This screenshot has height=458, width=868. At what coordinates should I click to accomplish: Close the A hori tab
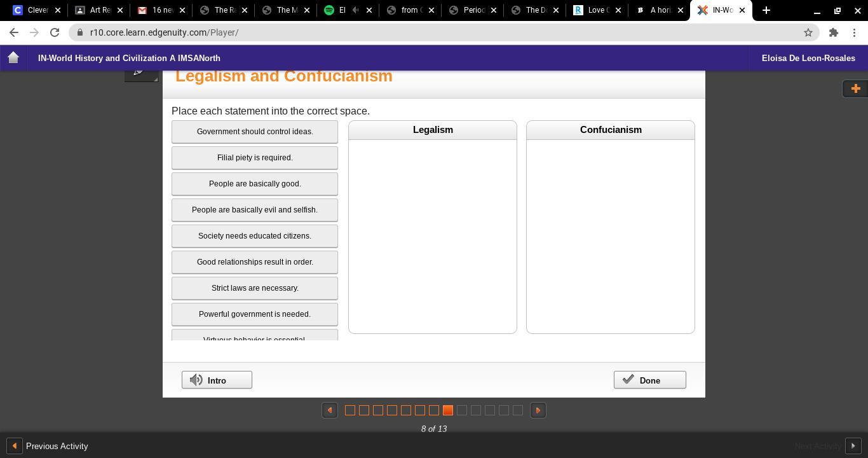(x=680, y=10)
